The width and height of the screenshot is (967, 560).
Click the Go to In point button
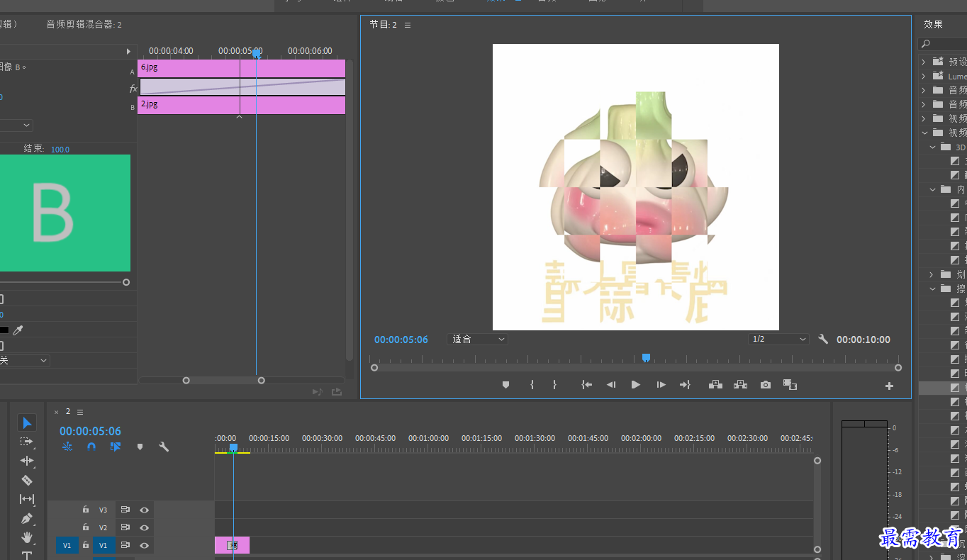[x=586, y=385]
